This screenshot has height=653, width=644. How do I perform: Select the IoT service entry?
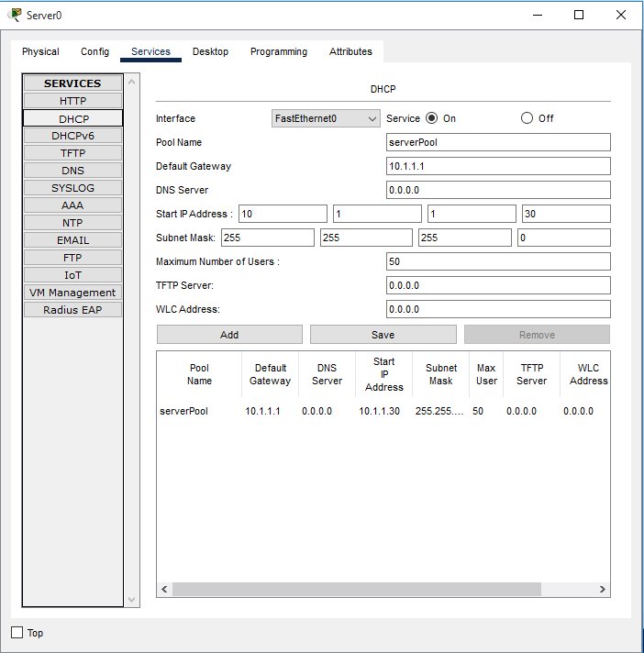click(73, 275)
